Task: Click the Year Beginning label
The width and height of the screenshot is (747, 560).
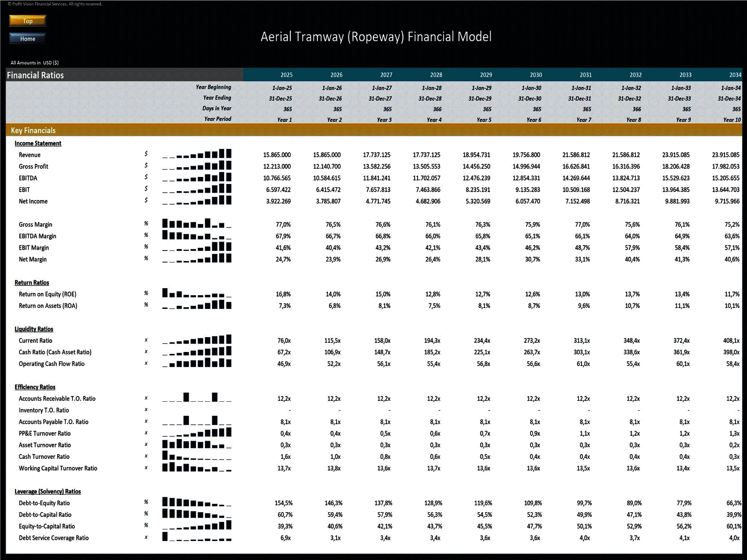Action: coord(214,87)
